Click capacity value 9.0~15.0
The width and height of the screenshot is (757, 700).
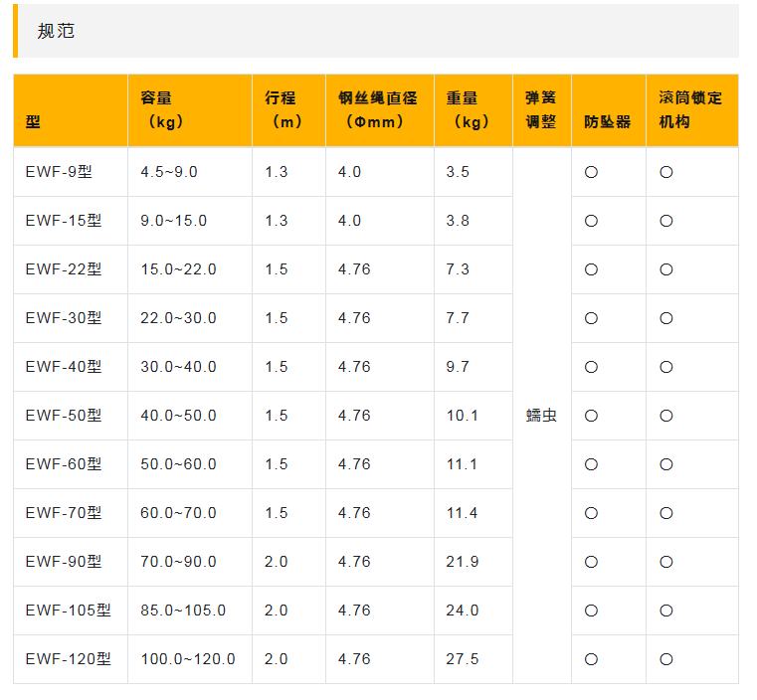click(x=174, y=221)
